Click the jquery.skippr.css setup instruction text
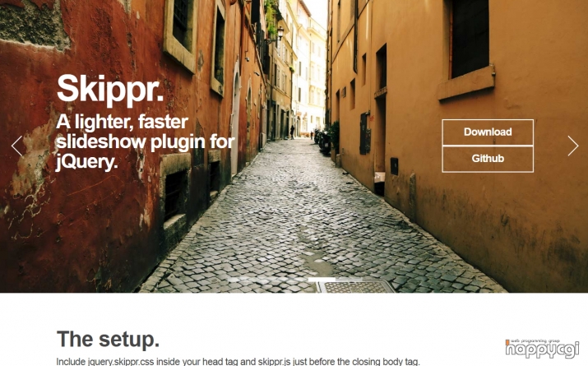The image size is (588, 366). (238, 362)
